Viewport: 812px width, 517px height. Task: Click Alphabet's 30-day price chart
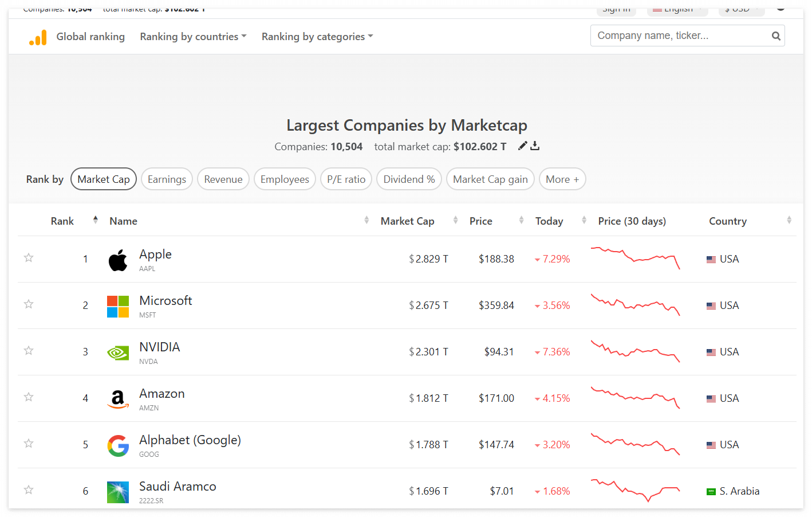[x=635, y=444]
